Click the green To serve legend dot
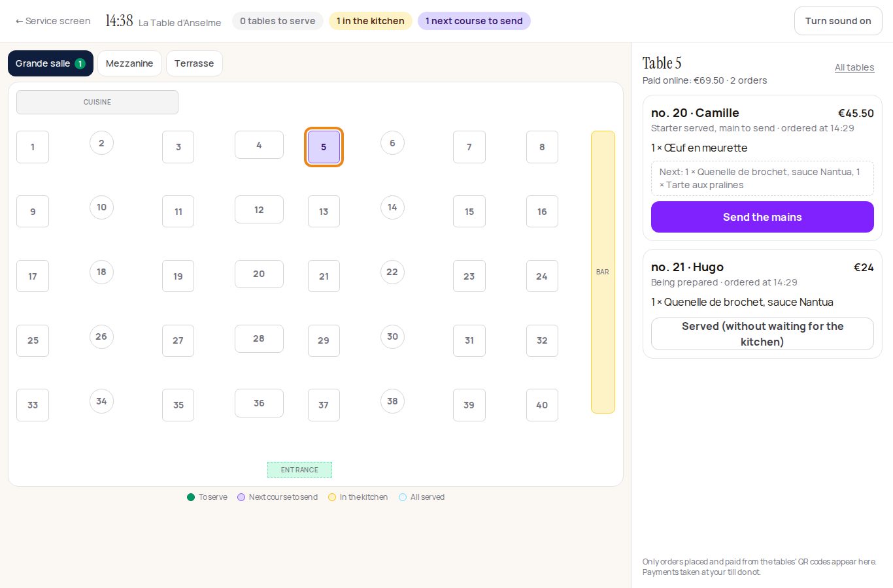Image resolution: width=893 pixels, height=588 pixels. coord(191,497)
